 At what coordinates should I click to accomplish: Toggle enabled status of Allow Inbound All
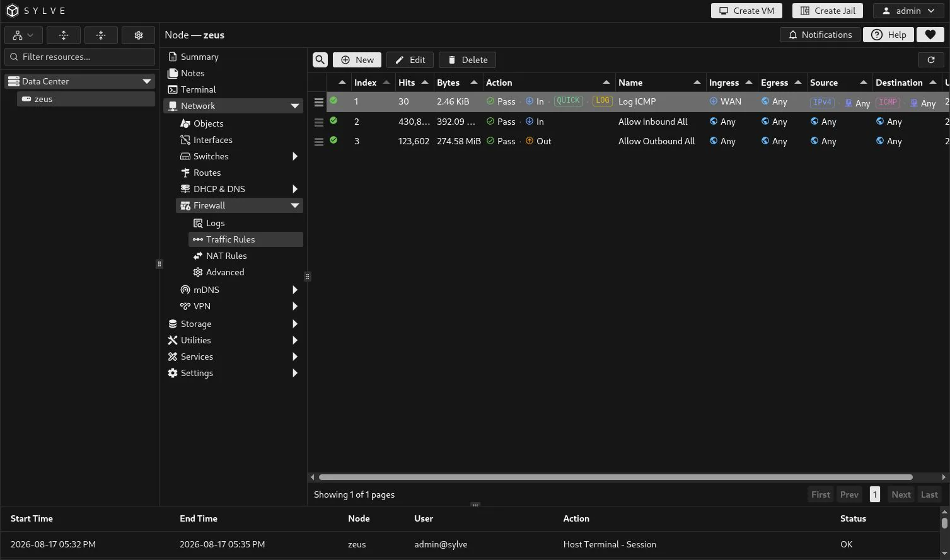point(333,121)
